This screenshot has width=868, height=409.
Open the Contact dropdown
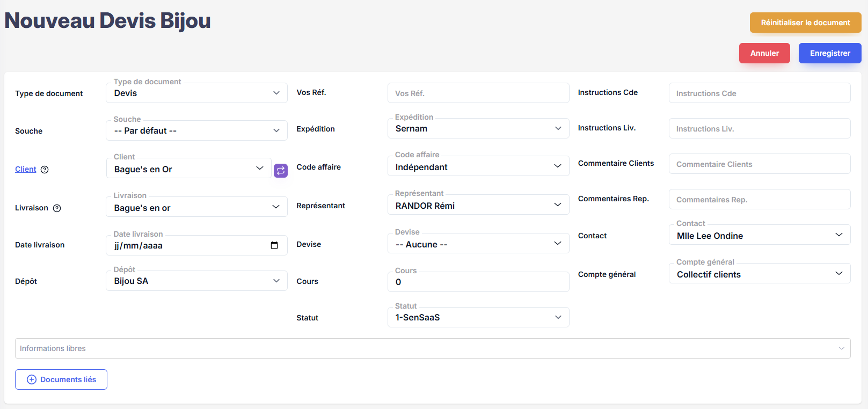coord(759,236)
